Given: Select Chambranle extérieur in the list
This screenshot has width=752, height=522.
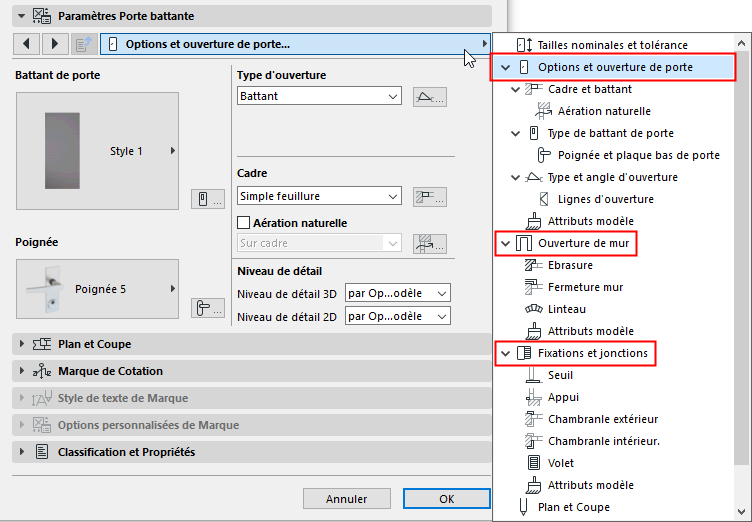Looking at the screenshot, I should [x=603, y=419].
